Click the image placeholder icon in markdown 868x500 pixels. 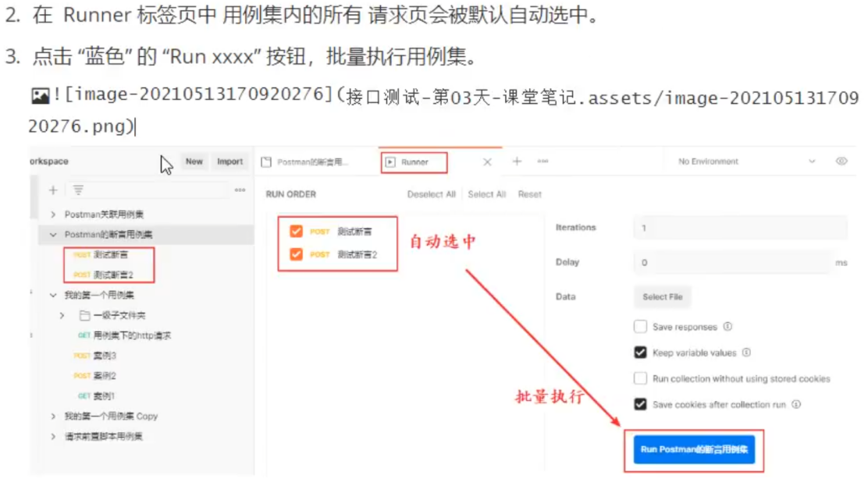click(x=41, y=96)
